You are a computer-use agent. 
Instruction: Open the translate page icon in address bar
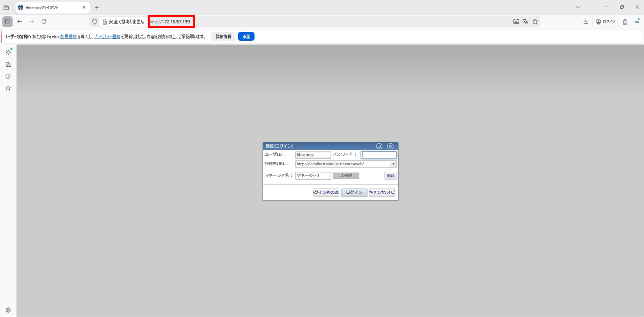525,21
